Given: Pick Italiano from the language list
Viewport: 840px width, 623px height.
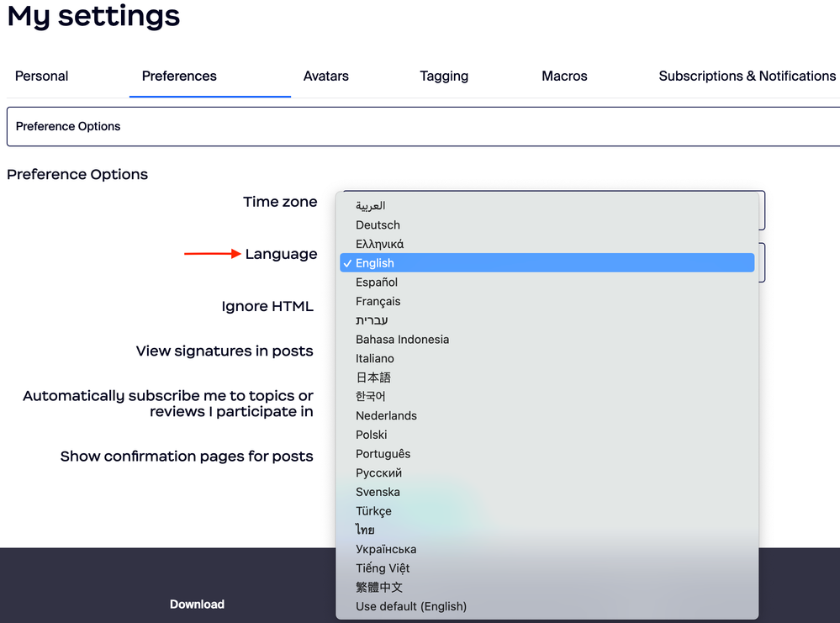Looking at the screenshot, I should [x=375, y=359].
